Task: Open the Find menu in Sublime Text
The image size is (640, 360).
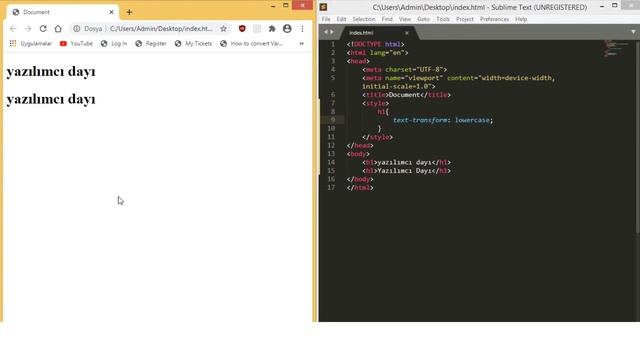Action: click(x=387, y=19)
